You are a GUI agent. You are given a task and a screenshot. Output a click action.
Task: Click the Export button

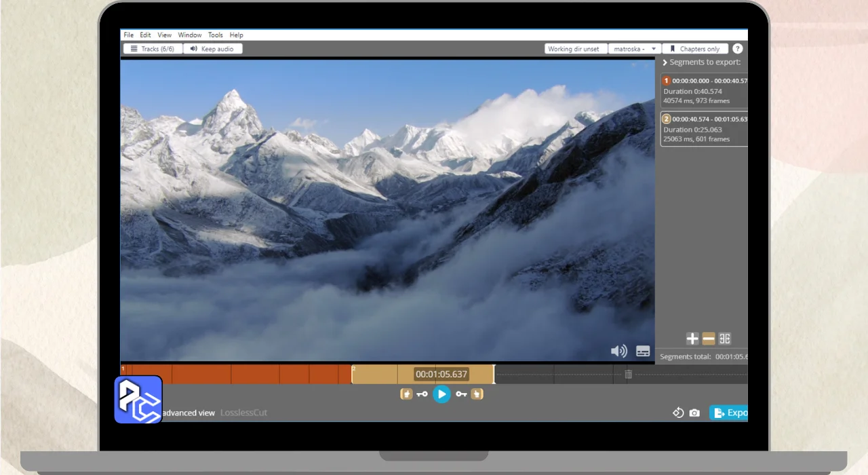point(729,413)
